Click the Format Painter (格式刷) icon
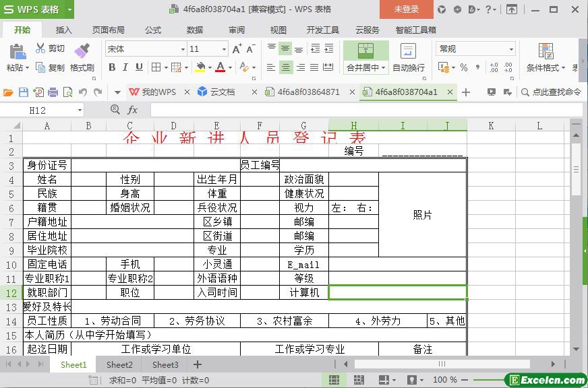 tap(82, 51)
